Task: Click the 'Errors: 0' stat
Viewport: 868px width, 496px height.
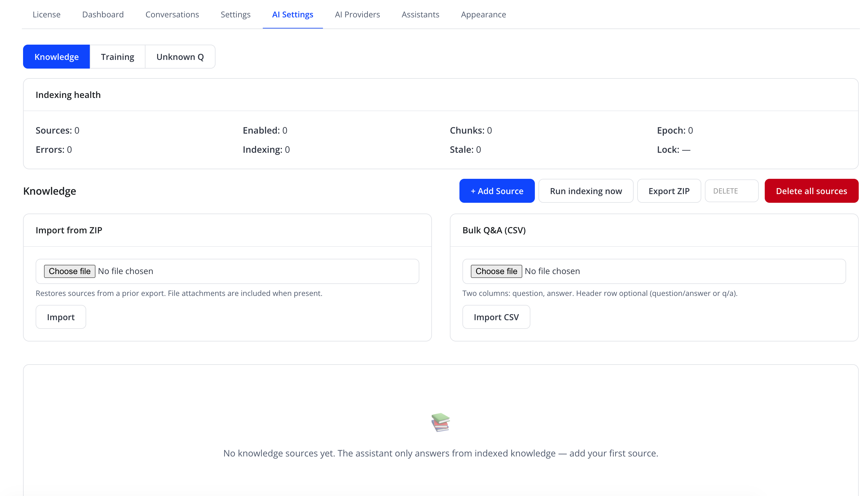Action: (54, 149)
